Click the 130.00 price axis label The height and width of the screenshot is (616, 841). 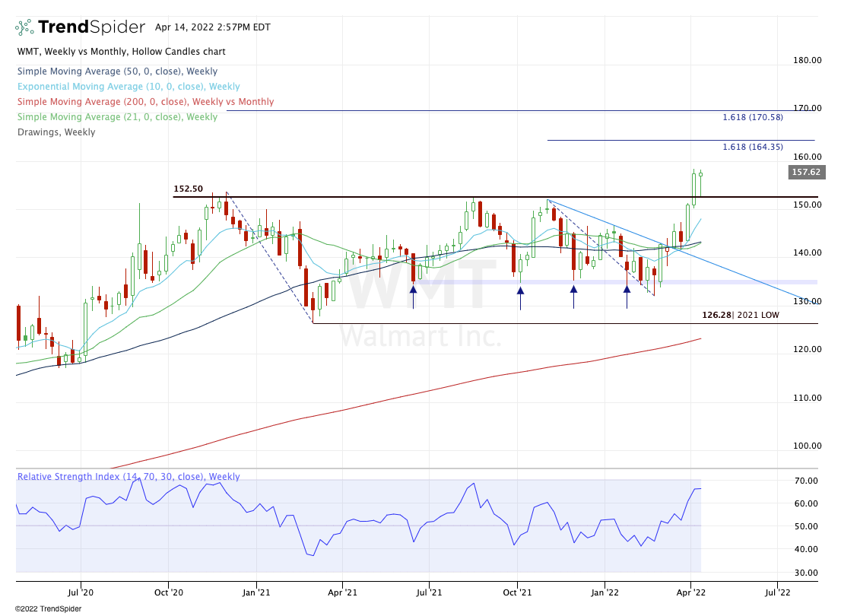point(808,301)
